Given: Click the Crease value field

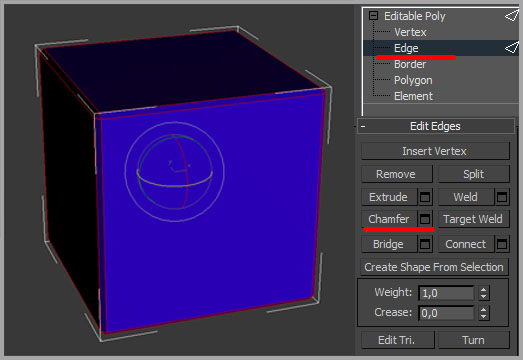Looking at the screenshot, I should [x=446, y=313].
